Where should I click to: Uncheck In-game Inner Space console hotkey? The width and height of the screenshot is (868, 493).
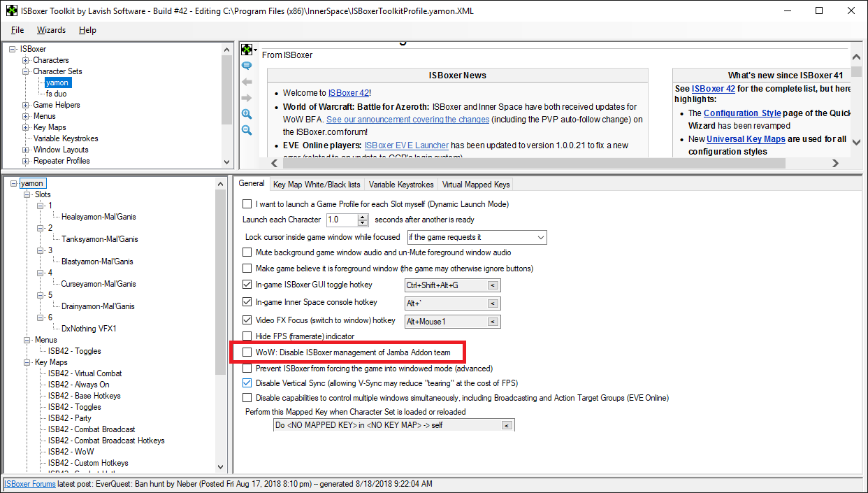[x=247, y=302]
